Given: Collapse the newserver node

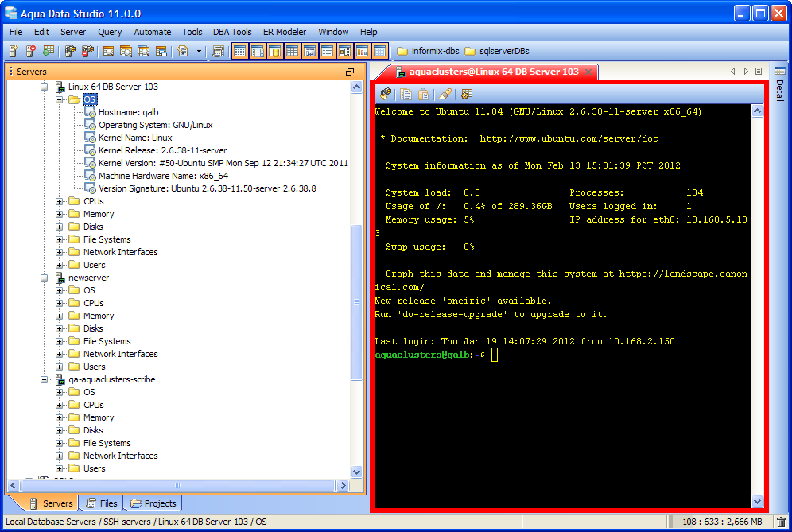Looking at the screenshot, I should [x=44, y=278].
